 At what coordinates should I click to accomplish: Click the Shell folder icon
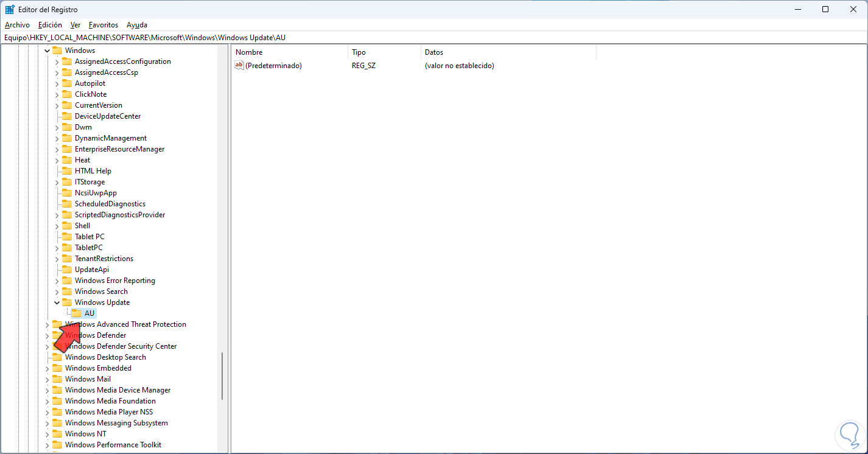point(67,226)
